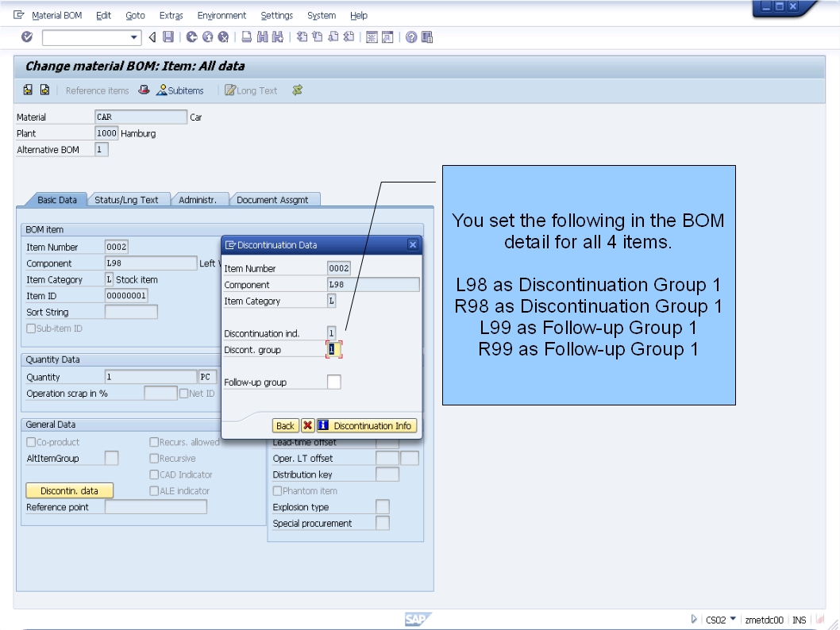The height and width of the screenshot is (630, 840).
Task: Click the Enter green checkmark icon
Action: coord(27,37)
